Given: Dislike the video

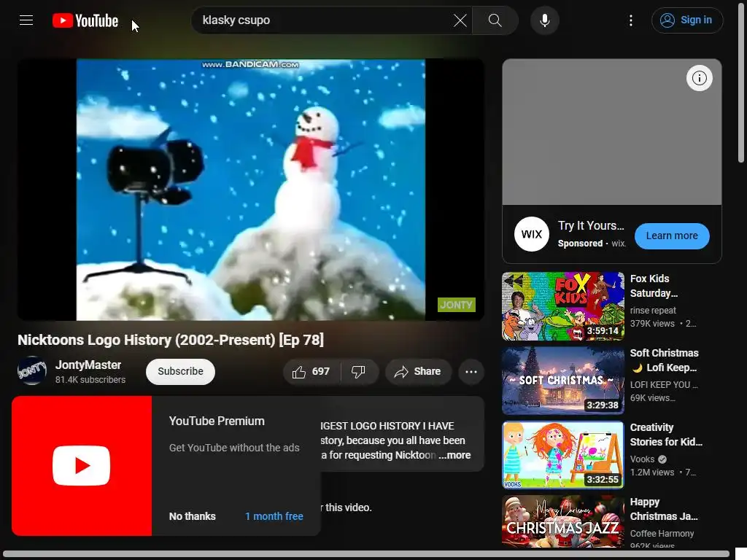Looking at the screenshot, I should [x=359, y=371].
